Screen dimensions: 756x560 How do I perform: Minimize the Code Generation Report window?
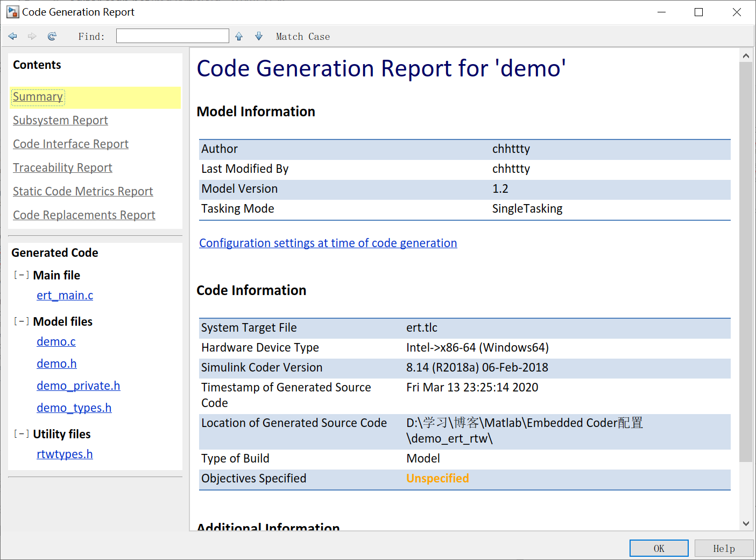tap(662, 12)
